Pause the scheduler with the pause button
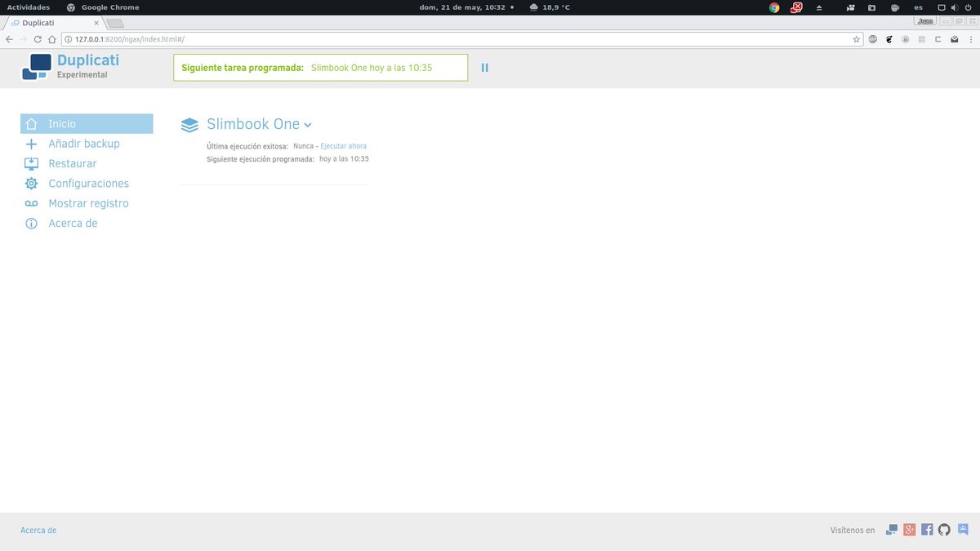This screenshot has height=551, width=980. pos(485,68)
